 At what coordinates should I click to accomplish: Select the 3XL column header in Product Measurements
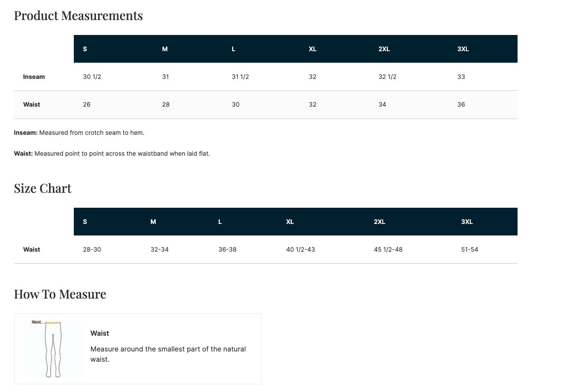coord(463,49)
